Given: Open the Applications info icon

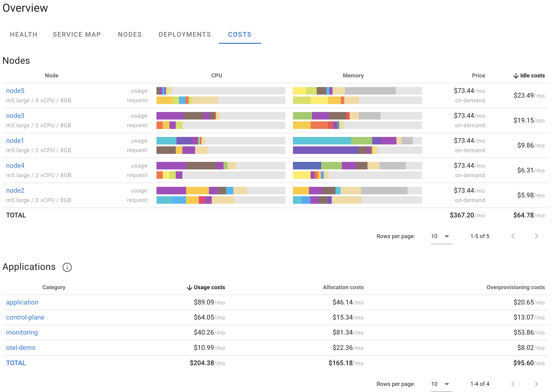Looking at the screenshot, I should [x=67, y=267].
